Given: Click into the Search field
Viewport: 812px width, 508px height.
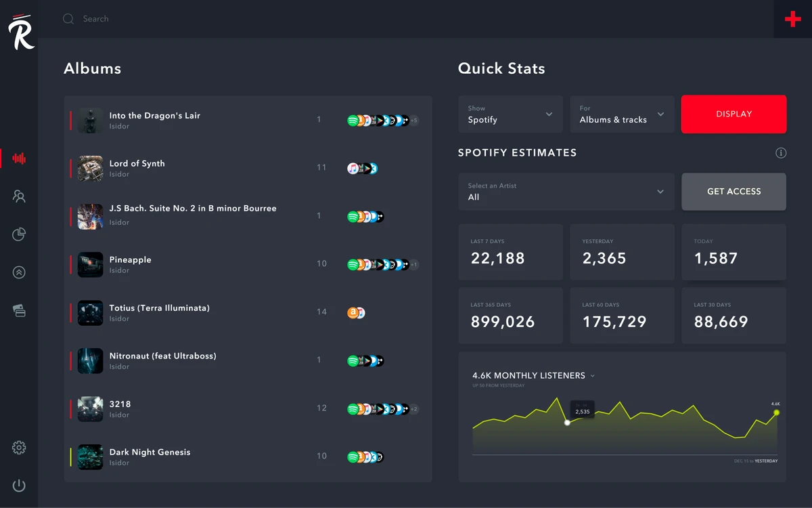Looking at the screenshot, I should coord(95,19).
